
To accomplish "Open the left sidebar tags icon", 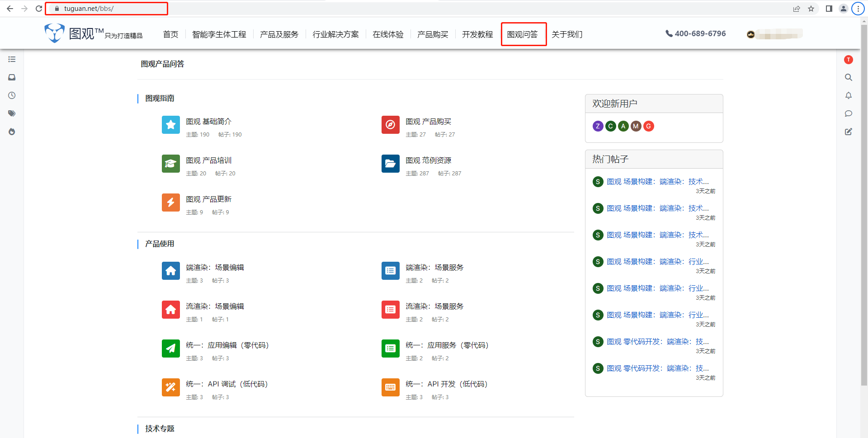I will [x=12, y=113].
